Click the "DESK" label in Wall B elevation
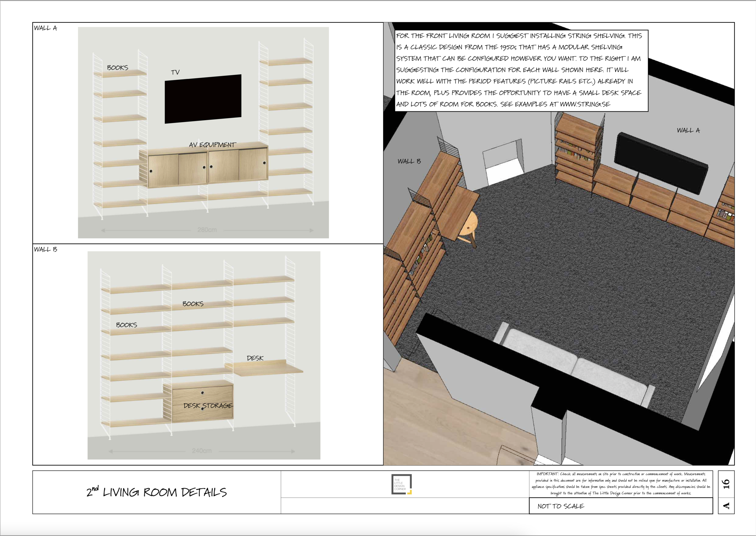Image resolution: width=756 pixels, height=536 pixels. 255,358
